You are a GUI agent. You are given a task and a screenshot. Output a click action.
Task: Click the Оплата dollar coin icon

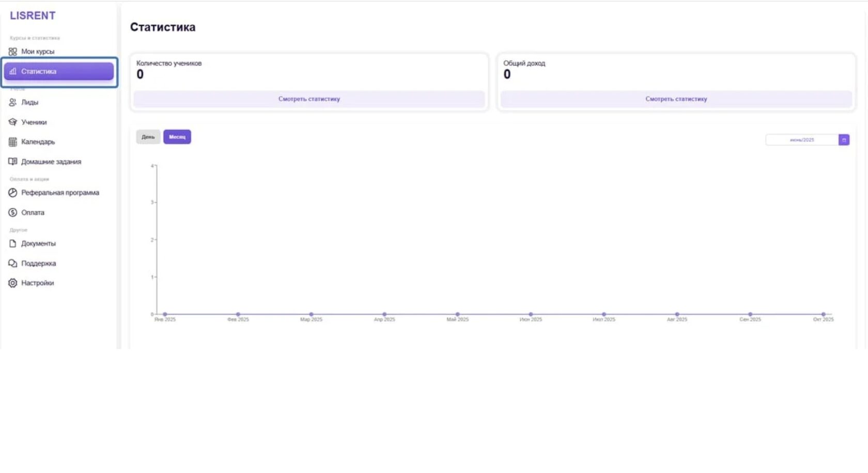12,213
